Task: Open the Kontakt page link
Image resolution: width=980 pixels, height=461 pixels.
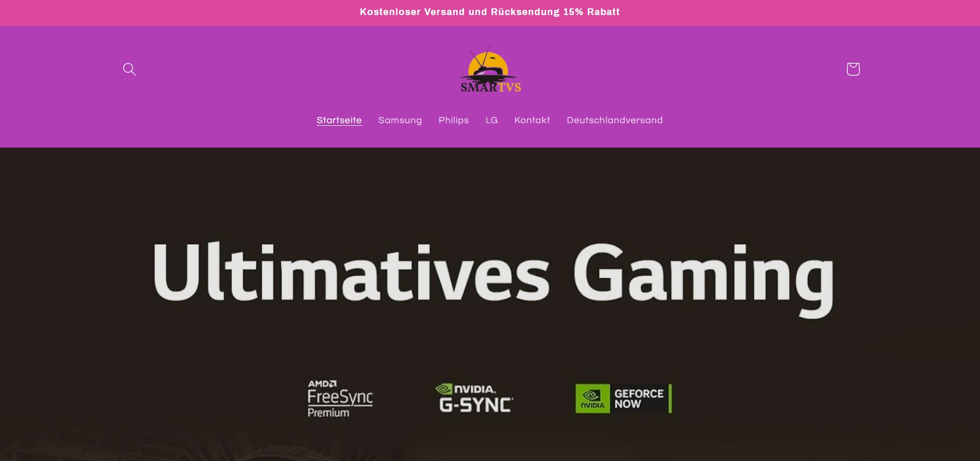Action: pos(532,121)
